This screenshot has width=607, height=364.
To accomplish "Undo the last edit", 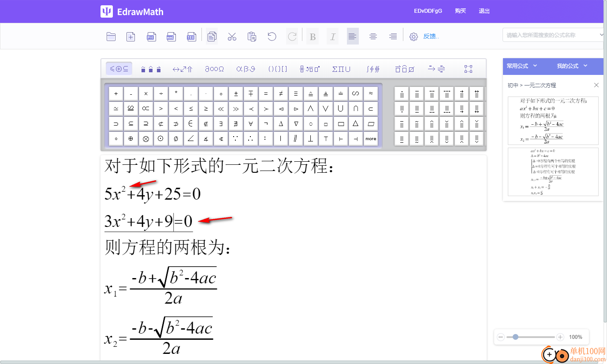I will click(272, 37).
